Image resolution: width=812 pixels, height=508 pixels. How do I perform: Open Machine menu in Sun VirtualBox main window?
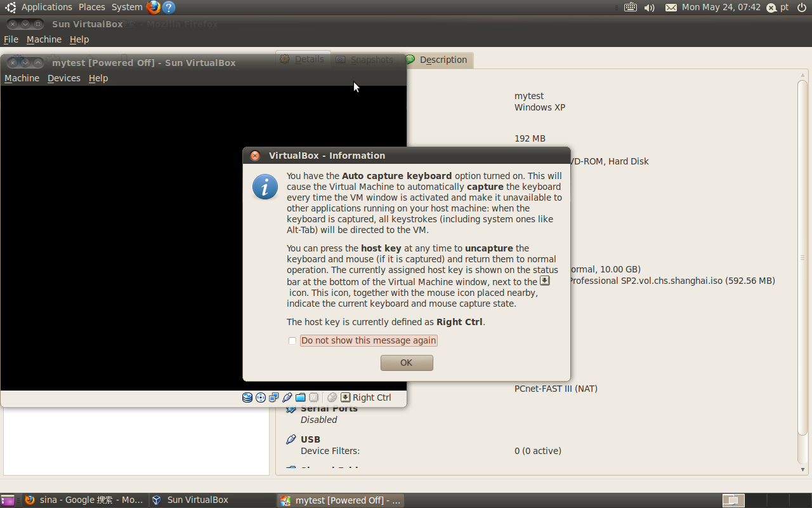(x=44, y=39)
